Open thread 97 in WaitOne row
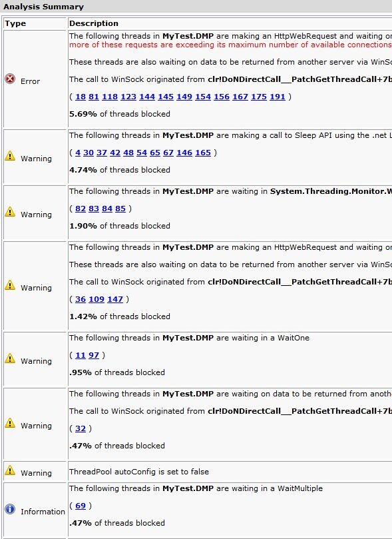The height and width of the screenshot is (539, 392). point(94,355)
